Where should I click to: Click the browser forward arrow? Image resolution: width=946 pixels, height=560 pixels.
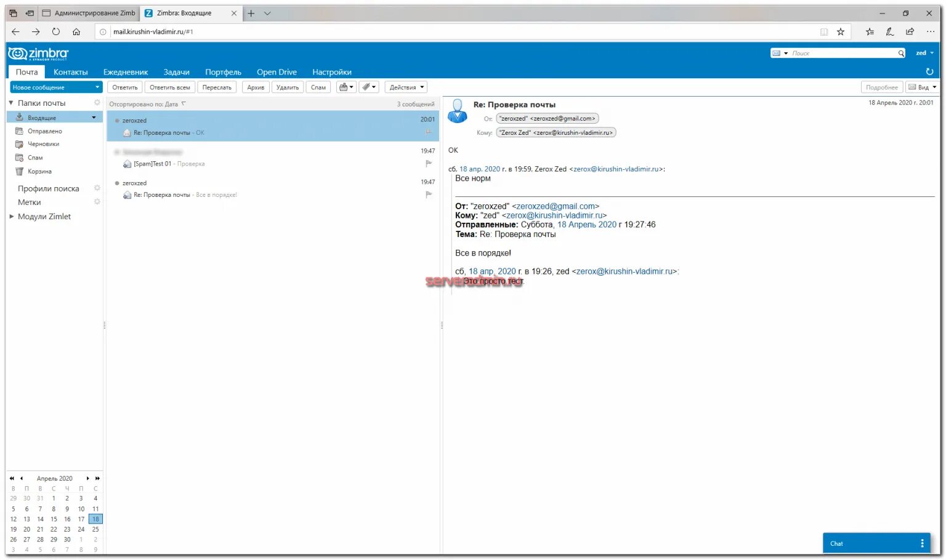tap(36, 31)
